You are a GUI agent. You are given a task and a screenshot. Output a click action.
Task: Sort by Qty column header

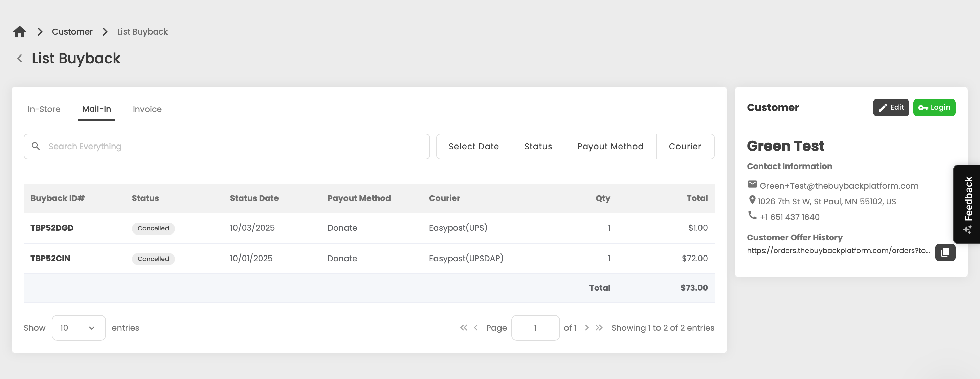pyautogui.click(x=603, y=198)
